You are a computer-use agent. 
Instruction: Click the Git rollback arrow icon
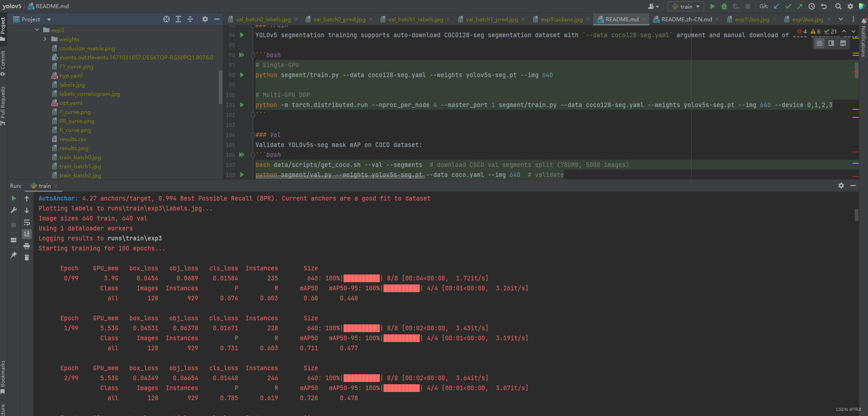[824, 6]
